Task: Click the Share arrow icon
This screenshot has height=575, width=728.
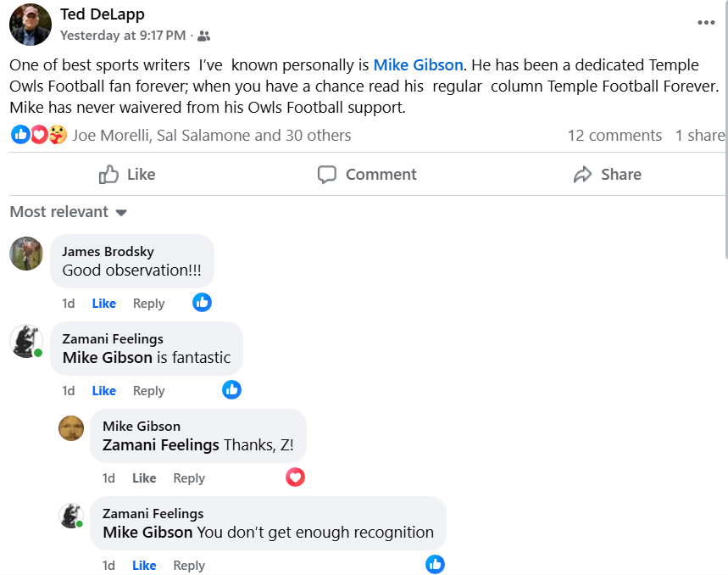Action: pos(582,175)
